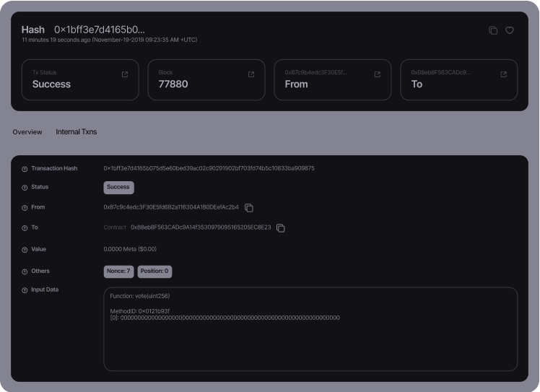The image size is (540, 392).
Task: Click the help icon beside Transaction Hash
Action: (25, 169)
